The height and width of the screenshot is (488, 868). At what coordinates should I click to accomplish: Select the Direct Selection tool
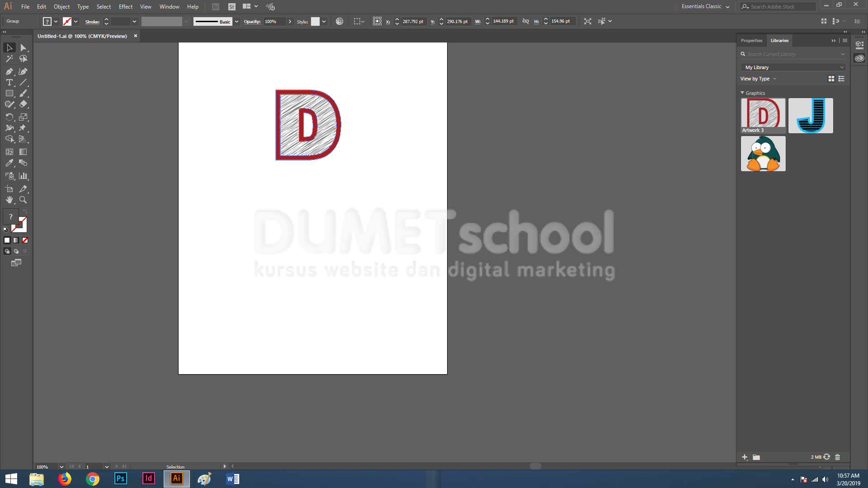click(x=23, y=47)
